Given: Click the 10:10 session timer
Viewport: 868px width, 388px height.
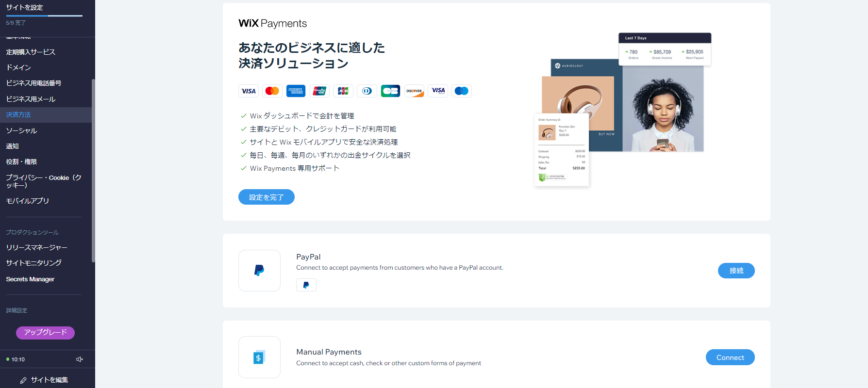Looking at the screenshot, I should (x=18, y=359).
